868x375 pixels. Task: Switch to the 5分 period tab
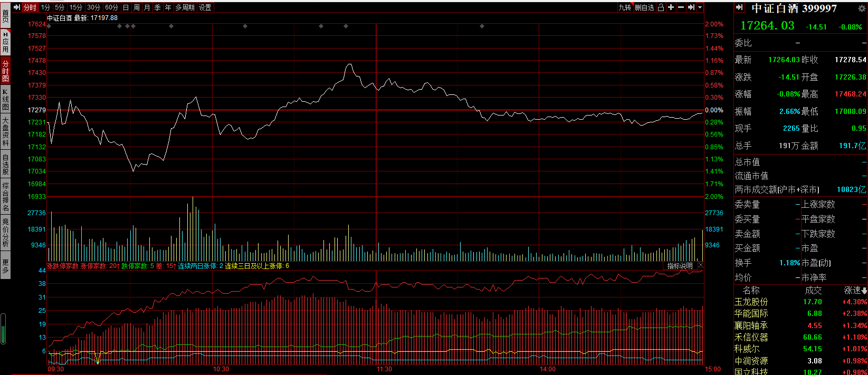(x=60, y=7)
